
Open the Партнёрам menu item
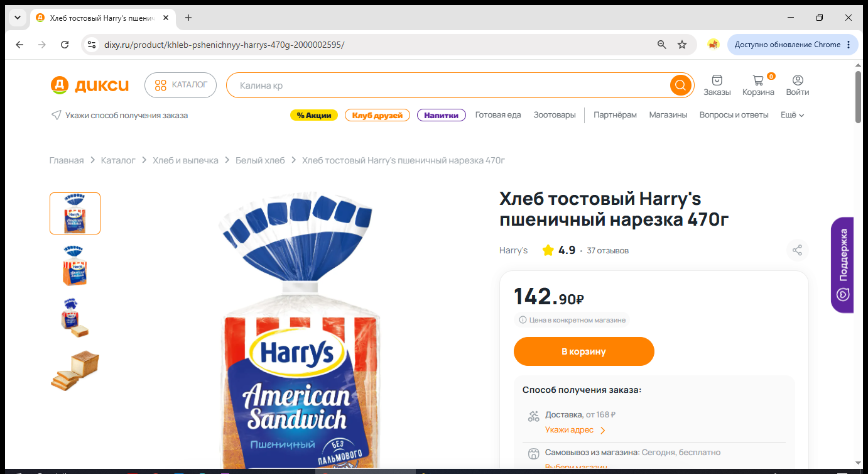(x=615, y=115)
